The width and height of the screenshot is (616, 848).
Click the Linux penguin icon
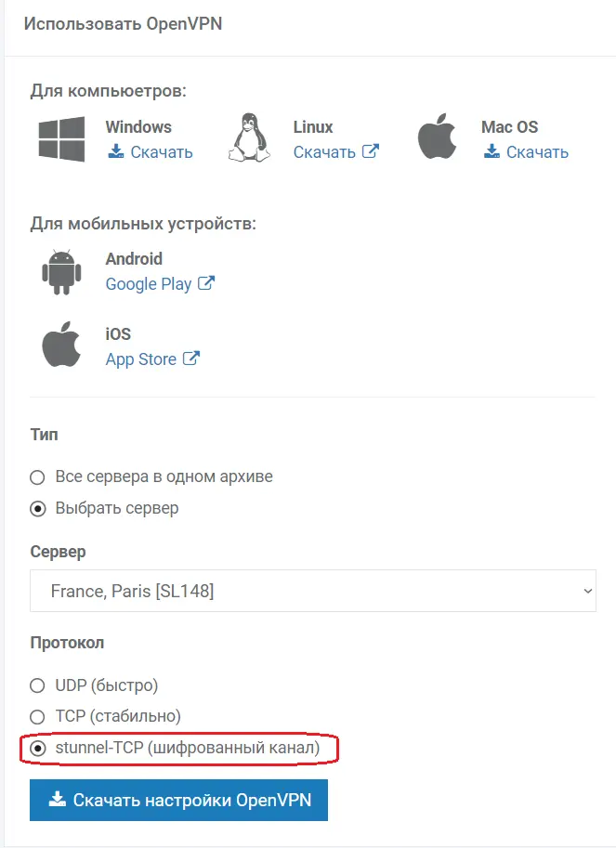point(249,137)
